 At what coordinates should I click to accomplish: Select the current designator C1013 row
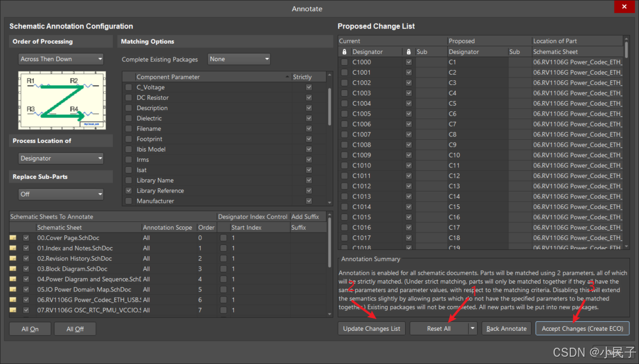377,196
